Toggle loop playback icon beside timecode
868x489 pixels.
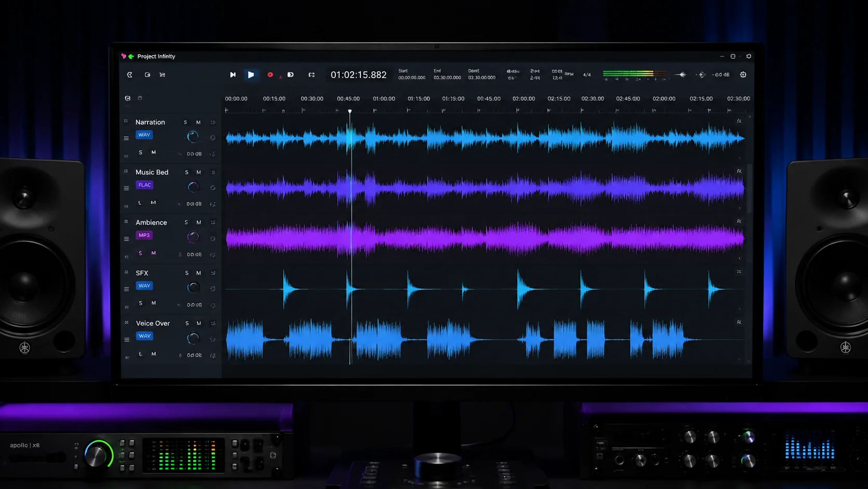(x=311, y=75)
